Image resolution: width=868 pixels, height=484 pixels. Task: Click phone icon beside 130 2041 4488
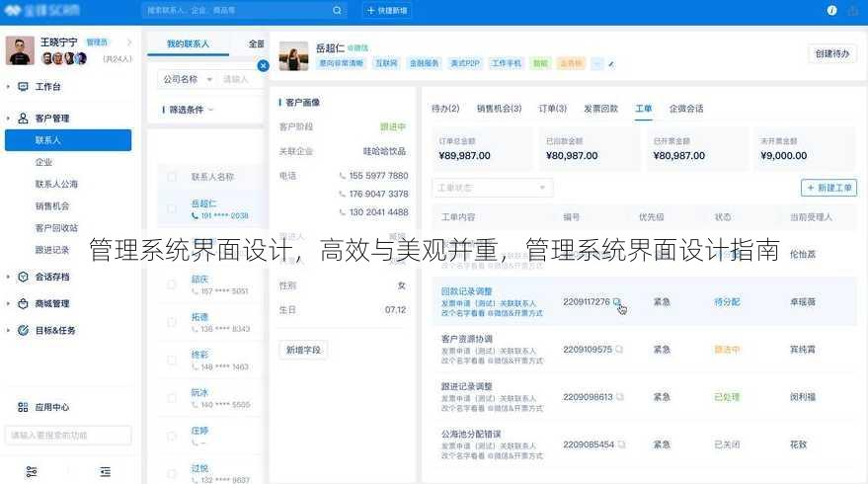tap(342, 212)
